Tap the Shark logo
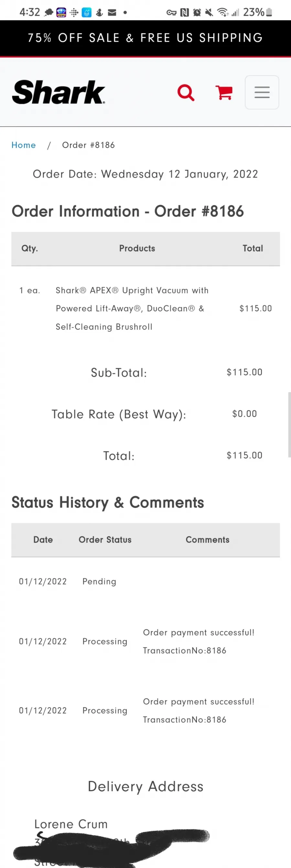Viewport: 291px width, 868px height. point(59,92)
